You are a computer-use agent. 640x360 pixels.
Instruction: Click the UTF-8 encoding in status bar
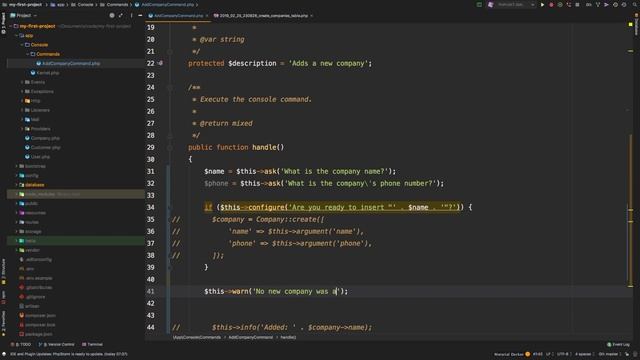[x=562, y=354]
